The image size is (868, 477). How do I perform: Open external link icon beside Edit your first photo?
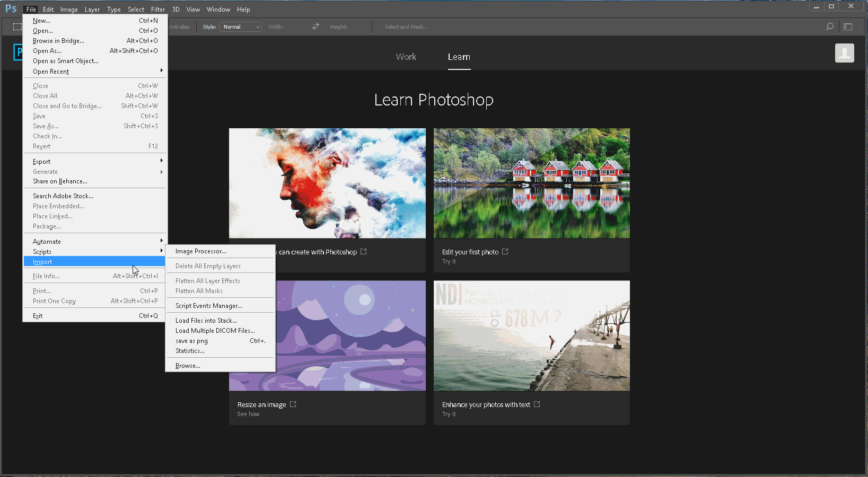pyautogui.click(x=505, y=251)
